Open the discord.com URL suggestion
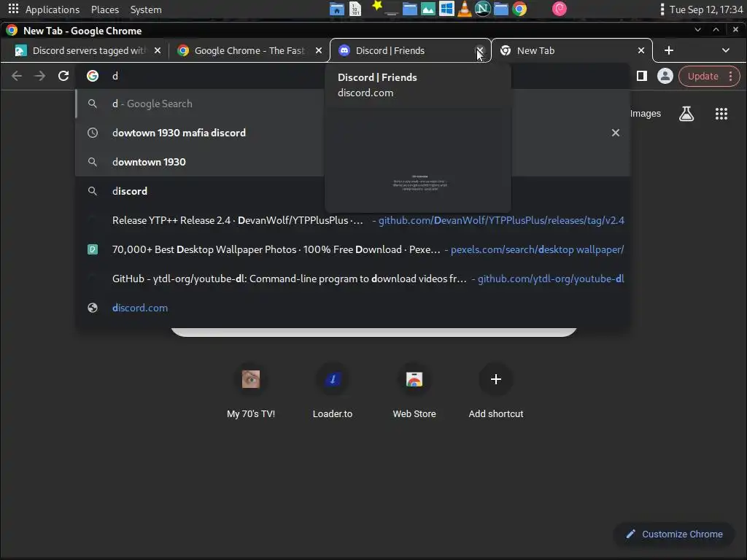This screenshot has width=747, height=560. point(352,308)
